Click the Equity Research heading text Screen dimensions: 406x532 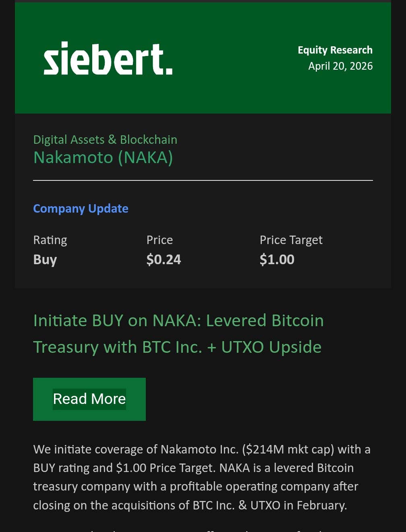(335, 50)
